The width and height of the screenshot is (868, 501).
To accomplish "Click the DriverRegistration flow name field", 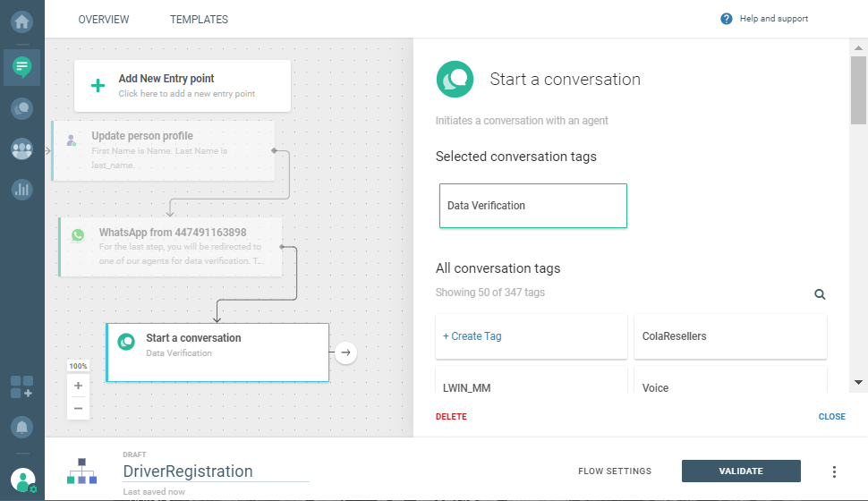I will pyautogui.click(x=215, y=471).
